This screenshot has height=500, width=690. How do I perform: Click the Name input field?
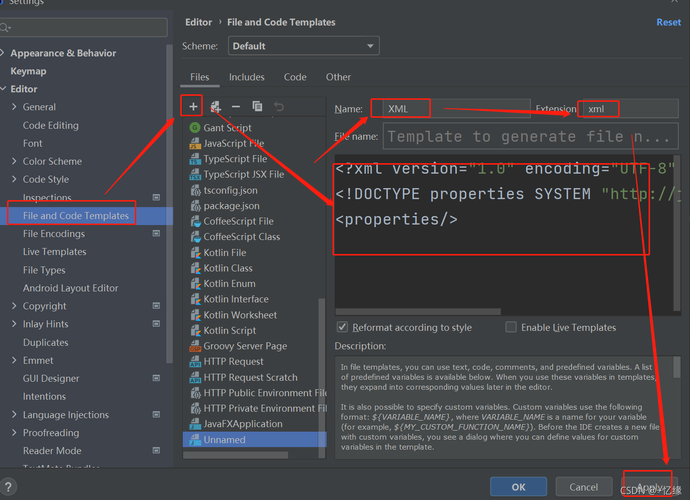[456, 109]
